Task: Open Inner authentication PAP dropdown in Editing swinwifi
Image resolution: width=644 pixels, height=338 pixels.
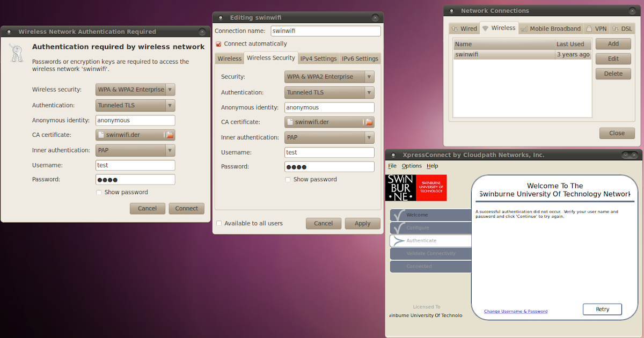Action: pos(330,137)
